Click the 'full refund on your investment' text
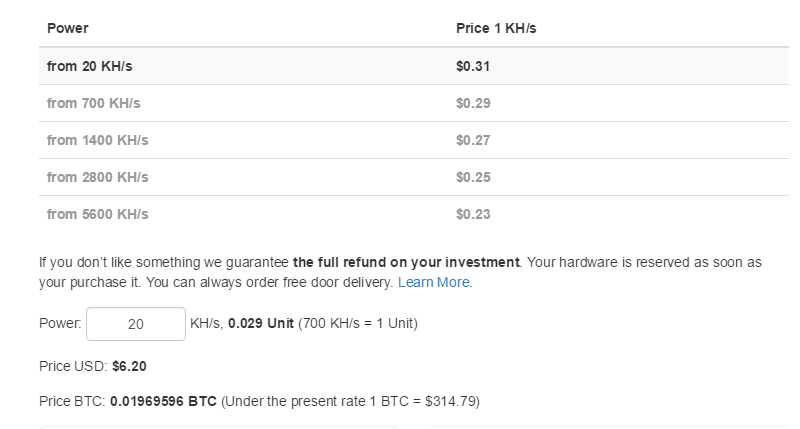 point(406,262)
